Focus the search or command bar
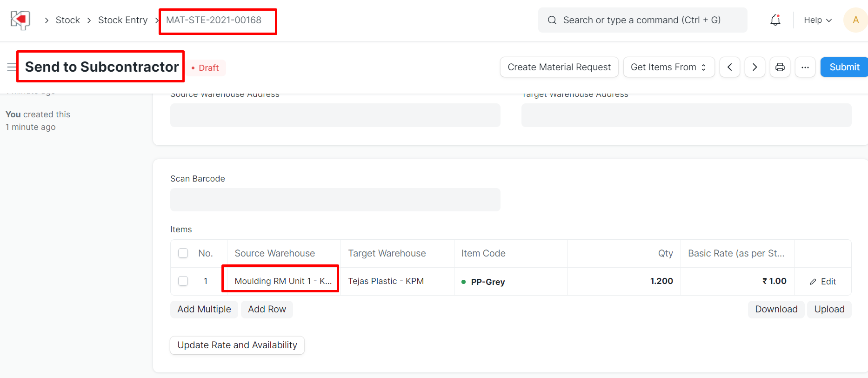868x378 pixels. click(642, 20)
